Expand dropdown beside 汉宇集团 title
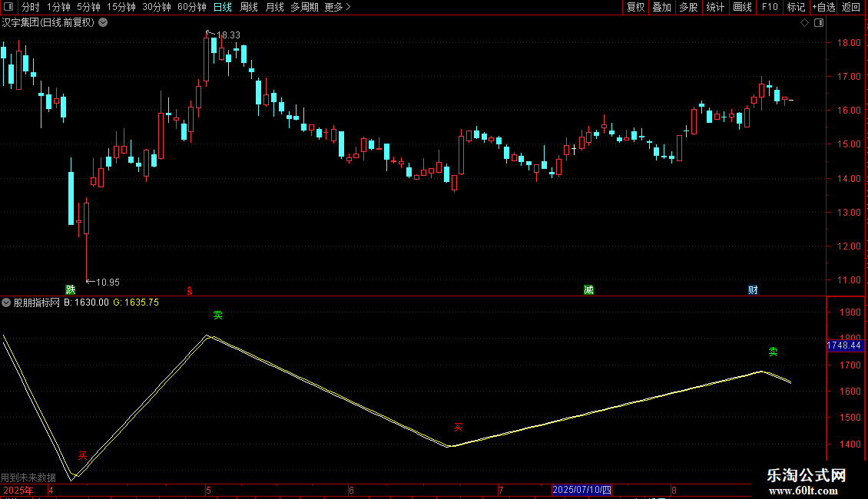Image resolution: width=868 pixels, height=499 pixels. tap(103, 23)
